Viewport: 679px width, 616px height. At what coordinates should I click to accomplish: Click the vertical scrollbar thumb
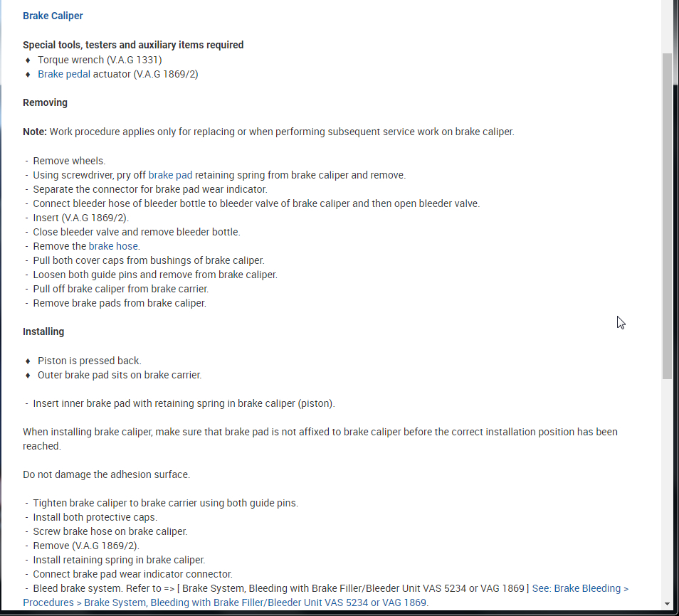pos(667,213)
